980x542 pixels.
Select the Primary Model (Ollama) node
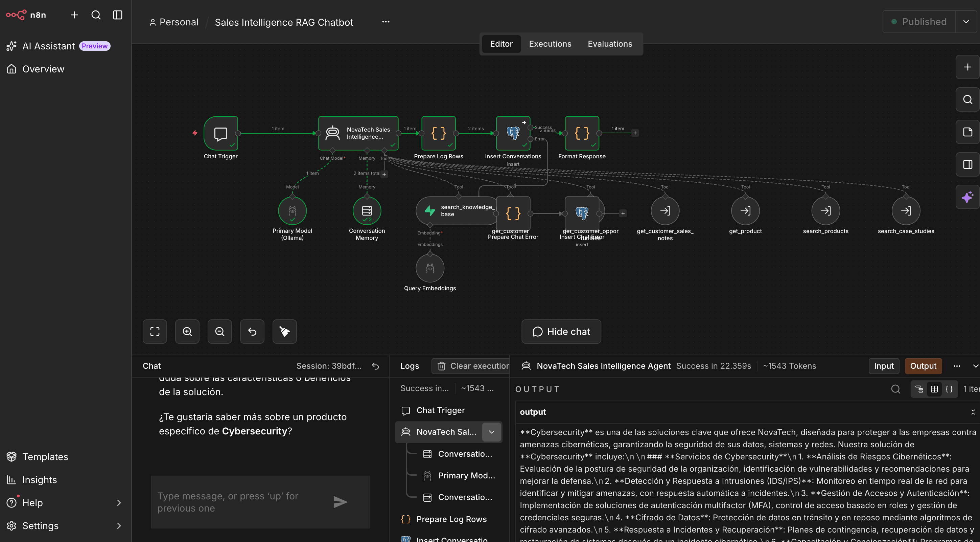tap(292, 211)
